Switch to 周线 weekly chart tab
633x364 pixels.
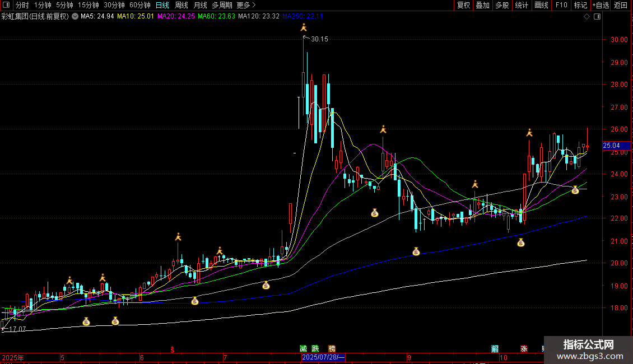point(181,5)
